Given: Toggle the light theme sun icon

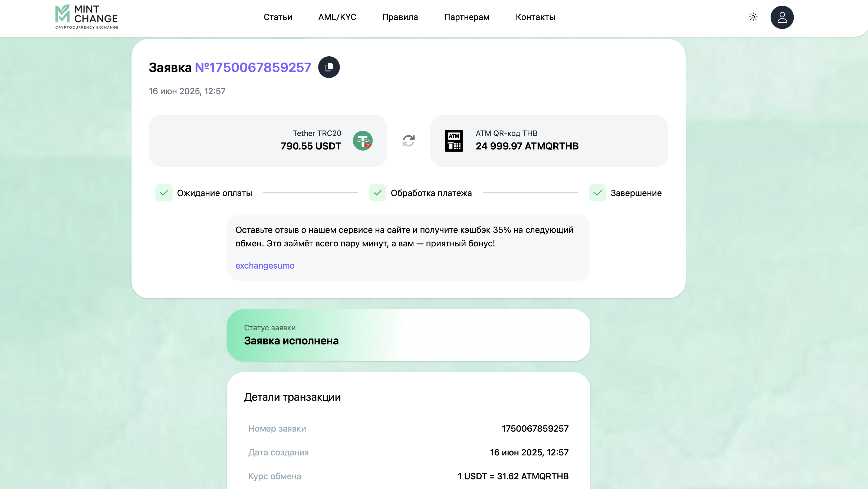Looking at the screenshot, I should tap(753, 17).
